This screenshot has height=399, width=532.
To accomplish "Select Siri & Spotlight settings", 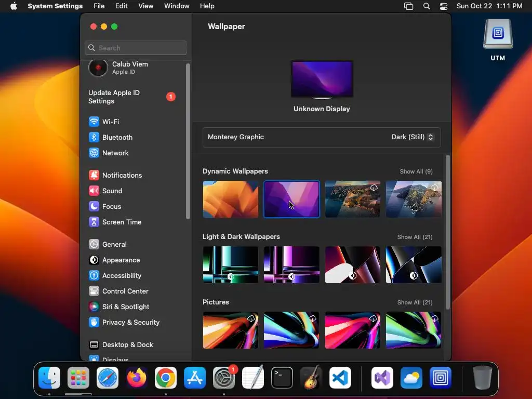I will 119,307.
